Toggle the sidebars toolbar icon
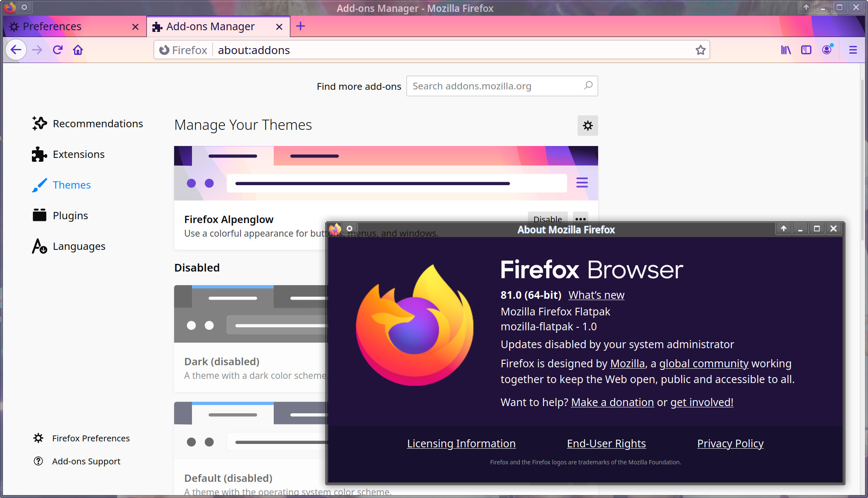 [806, 50]
